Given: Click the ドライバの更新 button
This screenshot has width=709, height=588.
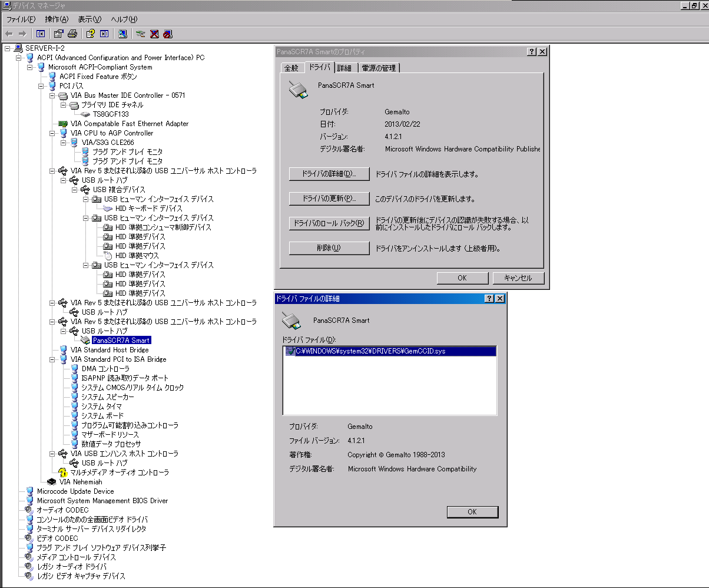Looking at the screenshot, I should [x=329, y=199].
